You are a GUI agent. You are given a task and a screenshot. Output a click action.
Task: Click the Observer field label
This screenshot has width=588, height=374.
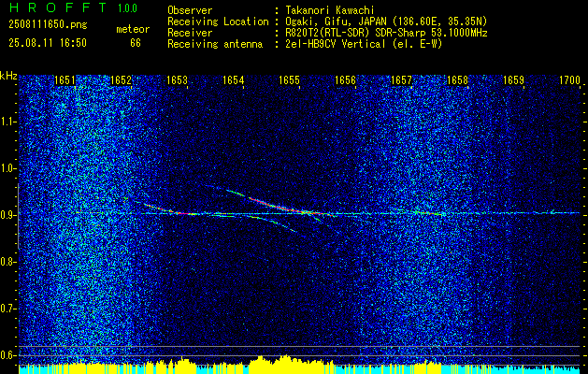pyautogui.click(x=190, y=10)
